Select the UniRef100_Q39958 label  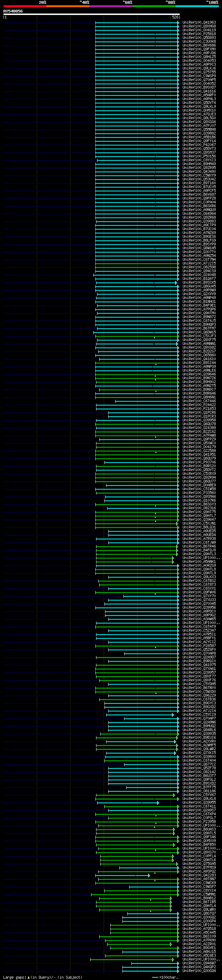(x=199, y=420)
